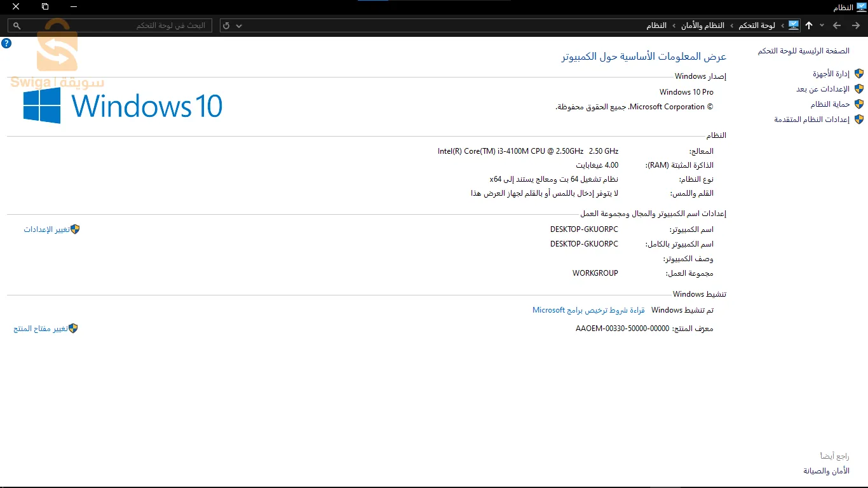The image size is (868, 488).
Task: Open حماية النظام system protection link
Action: tap(830, 104)
